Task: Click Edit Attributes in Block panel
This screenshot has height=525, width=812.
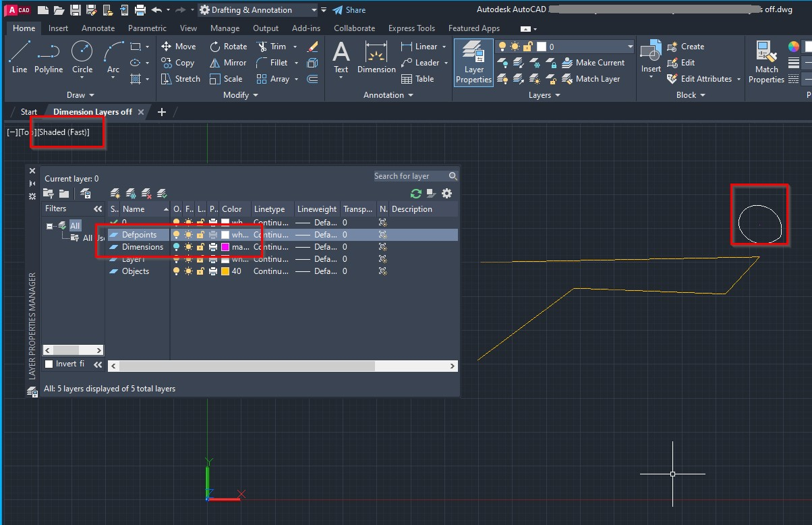Action: click(x=699, y=79)
